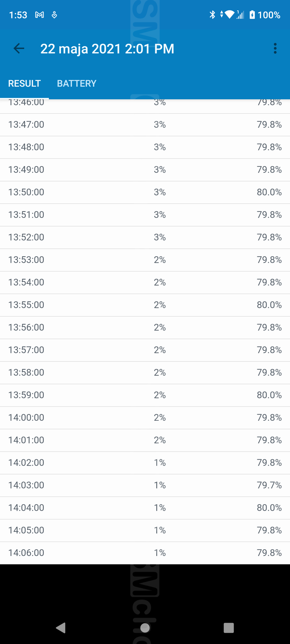This screenshot has width=290, height=644.
Task: Open the three-dot overflow menu
Action: tap(275, 48)
